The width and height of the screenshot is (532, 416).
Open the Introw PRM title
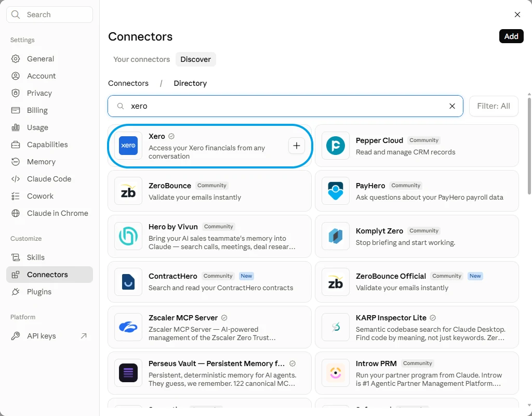[x=376, y=363]
